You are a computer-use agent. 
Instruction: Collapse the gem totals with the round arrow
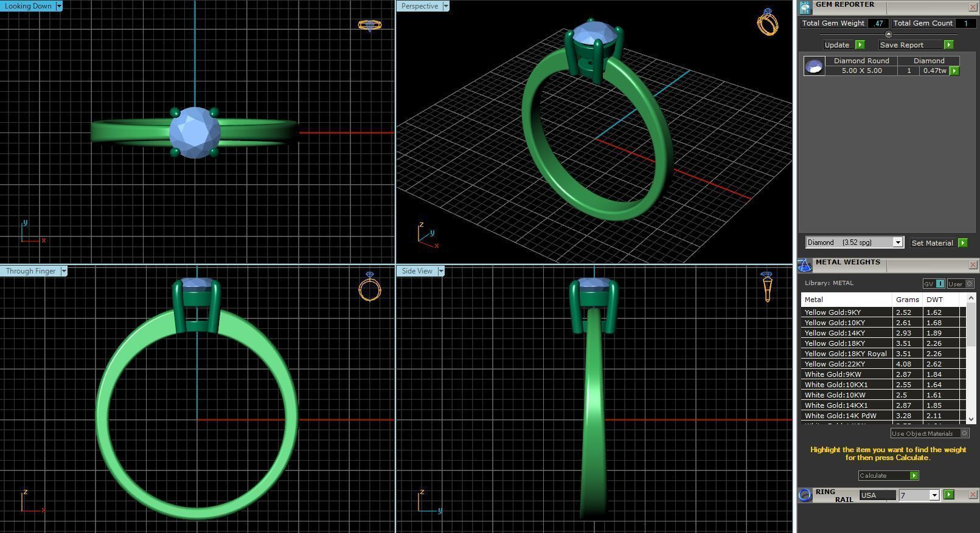[x=888, y=34]
